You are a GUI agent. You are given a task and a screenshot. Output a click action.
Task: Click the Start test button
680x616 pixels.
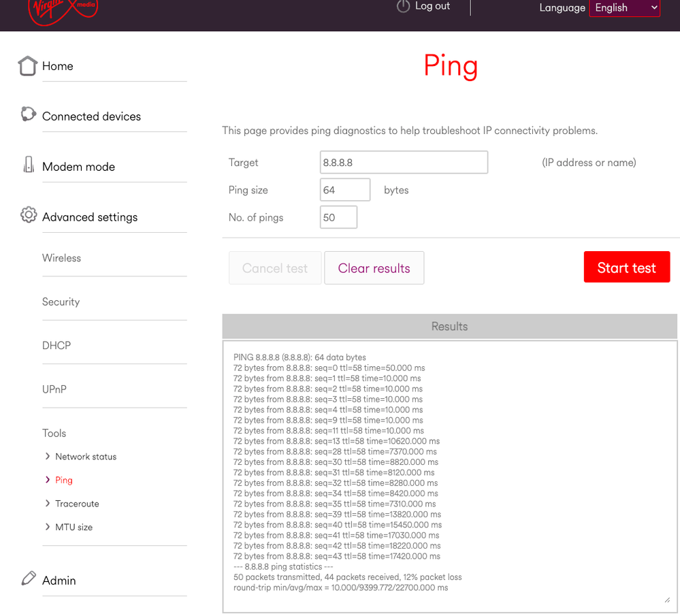pyautogui.click(x=627, y=267)
